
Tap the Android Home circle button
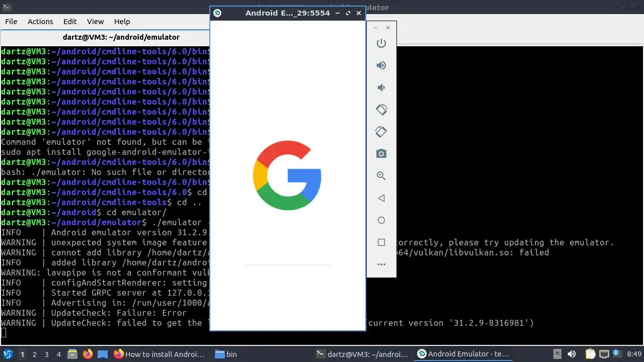coord(381,220)
